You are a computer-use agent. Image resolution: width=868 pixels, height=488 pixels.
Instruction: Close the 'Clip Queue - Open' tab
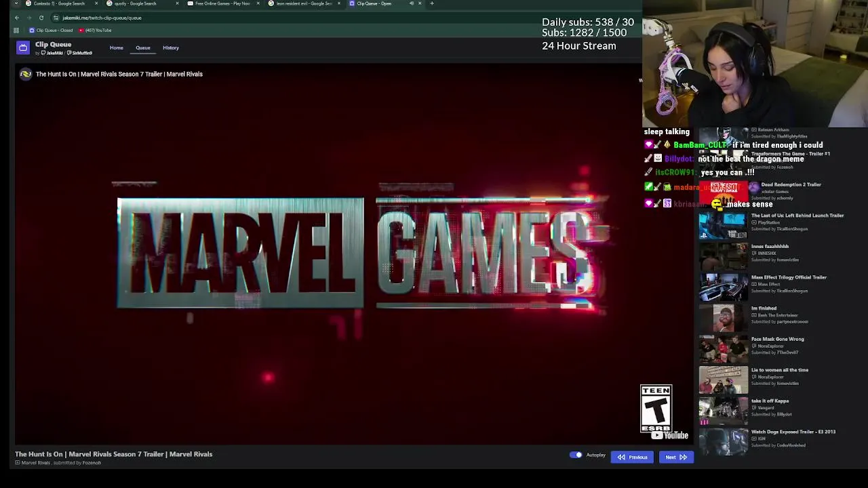(x=420, y=3)
